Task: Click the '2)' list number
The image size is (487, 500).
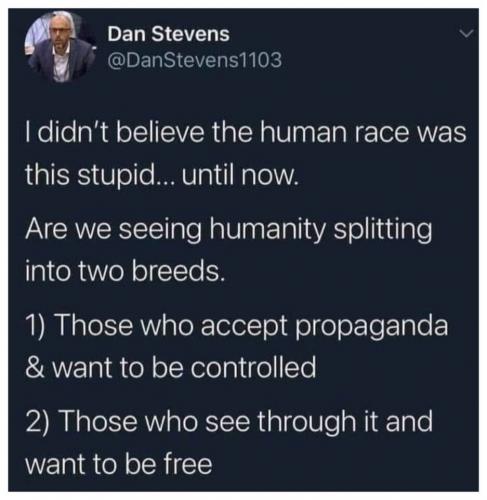Action: pyautogui.click(x=38, y=421)
